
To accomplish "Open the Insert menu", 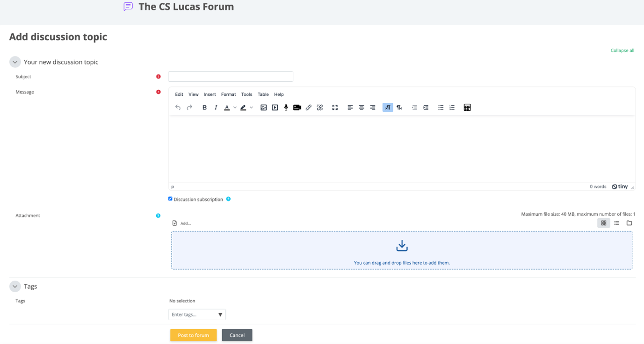I will pos(210,94).
